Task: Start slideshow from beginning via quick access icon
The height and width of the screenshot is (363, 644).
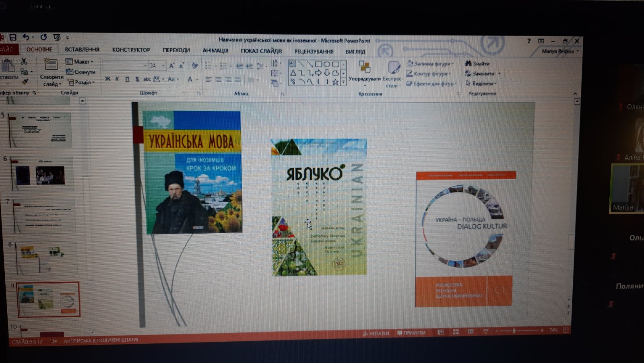Action: pyautogui.click(x=57, y=37)
